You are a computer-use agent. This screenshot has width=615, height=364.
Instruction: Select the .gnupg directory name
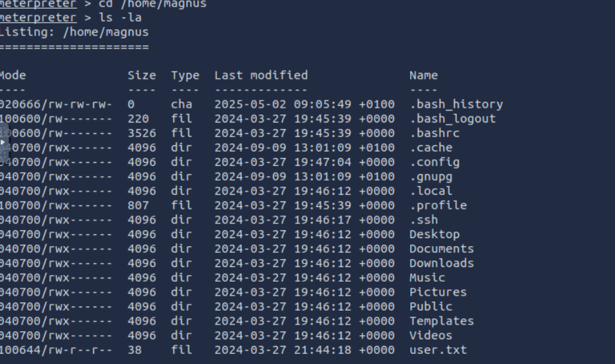coord(431,177)
